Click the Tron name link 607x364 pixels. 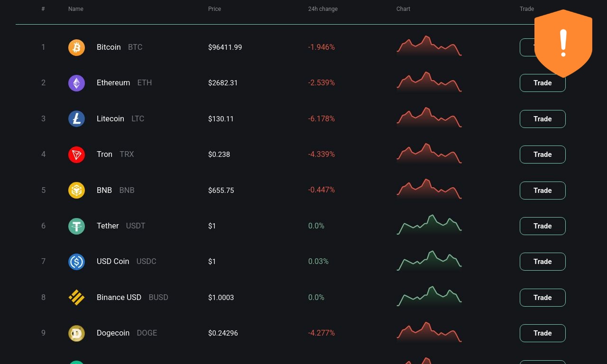[x=104, y=155]
